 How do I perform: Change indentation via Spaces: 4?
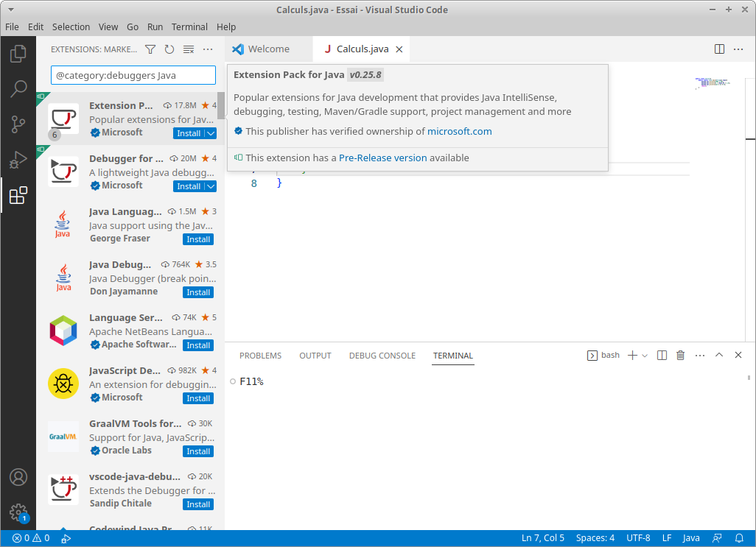click(595, 538)
